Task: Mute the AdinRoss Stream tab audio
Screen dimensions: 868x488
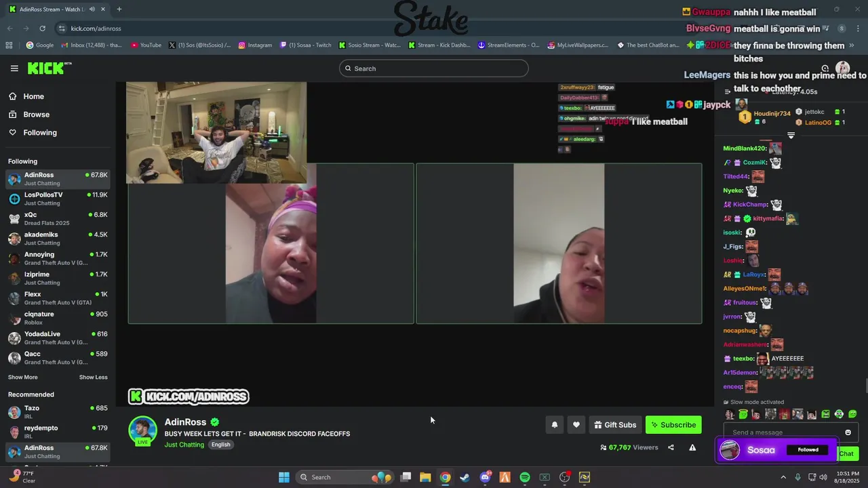Action: (92, 9)
